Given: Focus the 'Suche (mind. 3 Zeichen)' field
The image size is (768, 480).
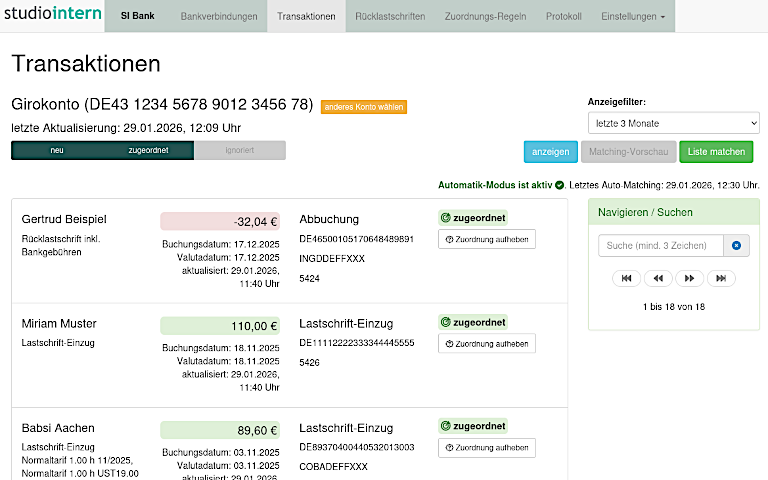Looking at the screenshot, I should pos(660,245).
